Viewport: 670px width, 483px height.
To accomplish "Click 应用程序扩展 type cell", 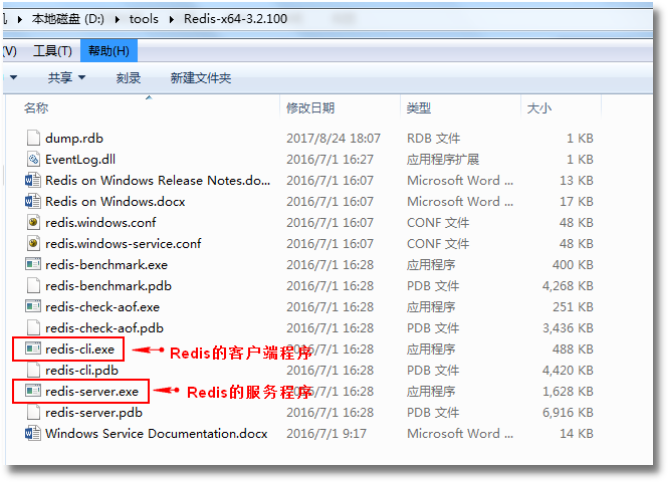I will [443, 159].
